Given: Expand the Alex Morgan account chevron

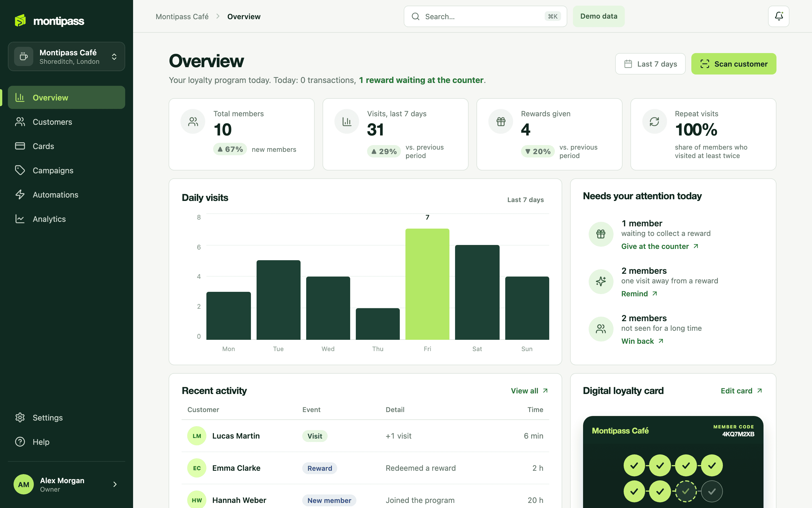Looking at the screenshot, I should point(115,484).
